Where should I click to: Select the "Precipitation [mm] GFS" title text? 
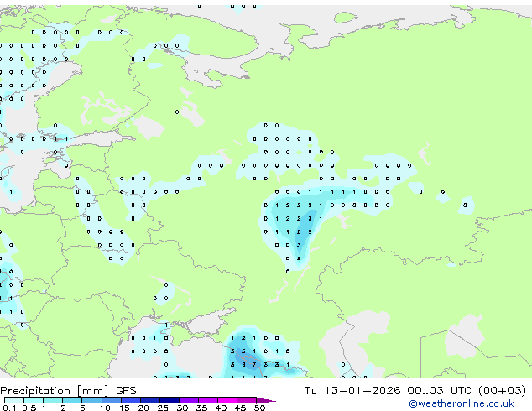click(x=68, y=391)
